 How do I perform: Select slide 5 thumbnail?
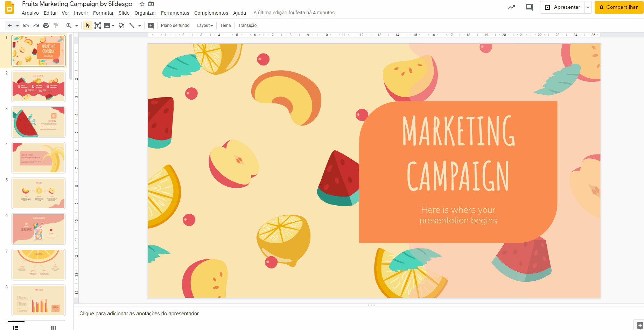point(38,193)
